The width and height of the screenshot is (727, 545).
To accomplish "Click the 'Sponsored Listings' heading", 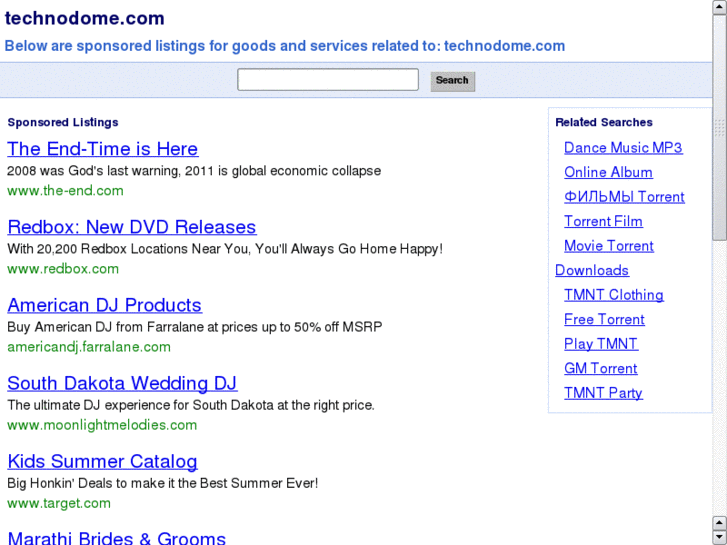I will pos(63,122).
